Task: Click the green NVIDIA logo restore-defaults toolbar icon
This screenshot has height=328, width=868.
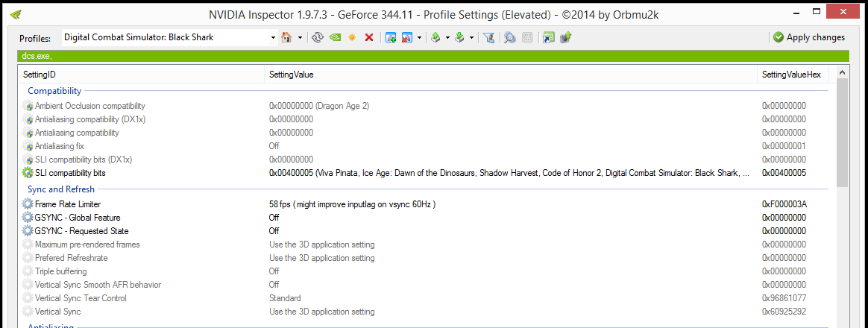Action: tap(335, 37)
